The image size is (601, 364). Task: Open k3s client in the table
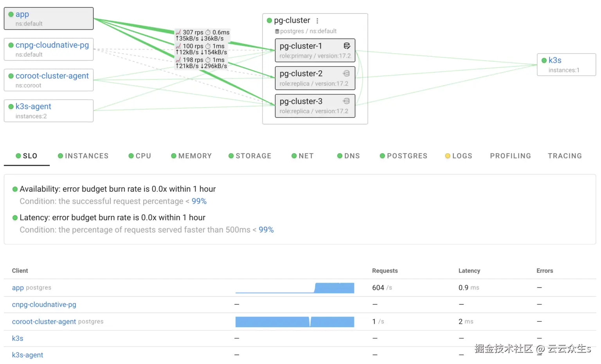click(18, 339)
